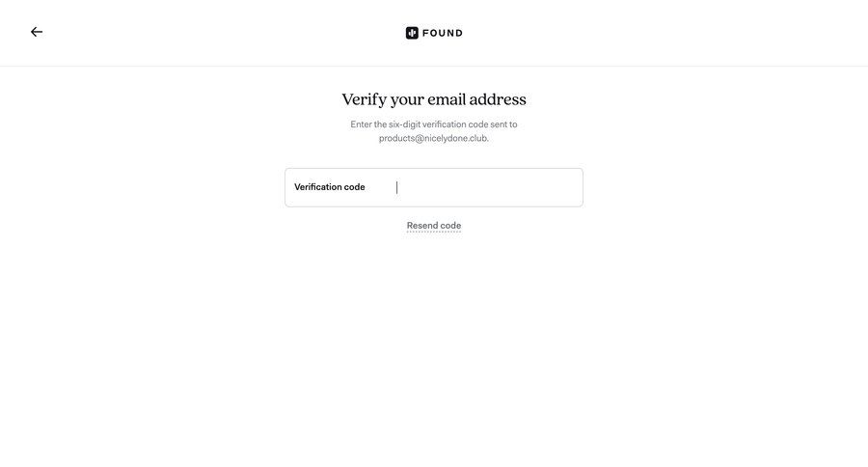Viewport: 868px width, 467px height.
Task: Click the word "code" in Resend code
Action: point(450,226)
